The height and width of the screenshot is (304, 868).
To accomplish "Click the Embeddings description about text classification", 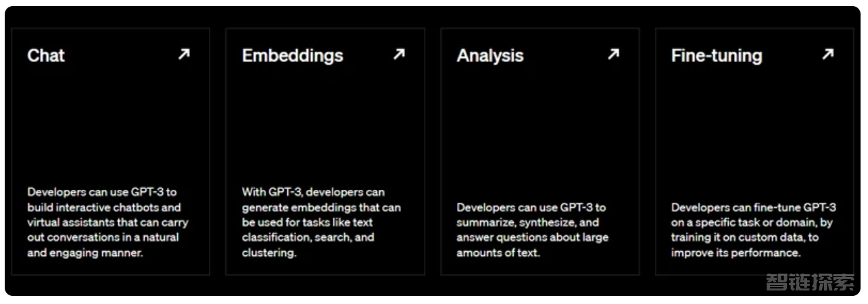I will coord(321,223).
